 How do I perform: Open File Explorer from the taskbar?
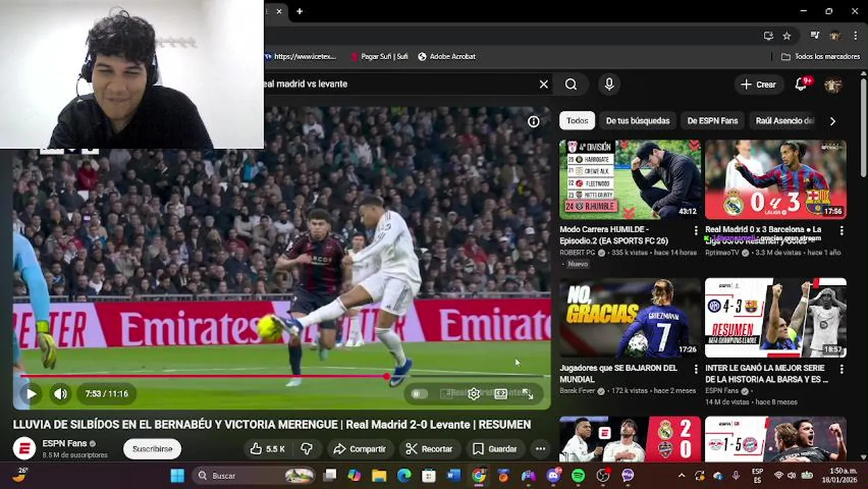[x=379, y=475]
